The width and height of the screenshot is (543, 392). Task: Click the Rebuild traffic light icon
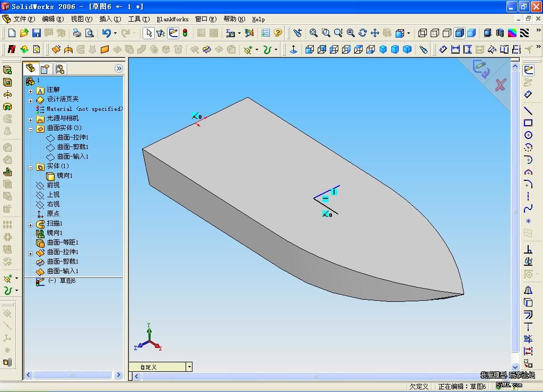point(185,33)
